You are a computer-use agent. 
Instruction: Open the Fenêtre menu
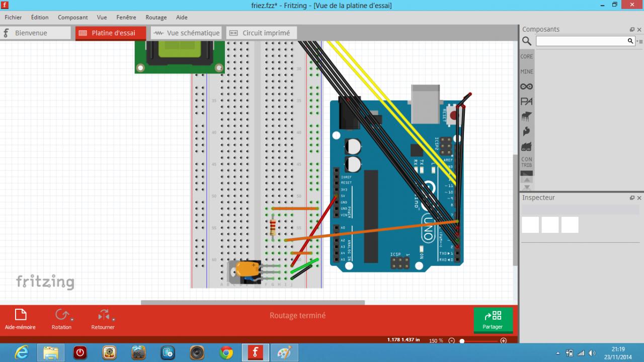(126, 17)
